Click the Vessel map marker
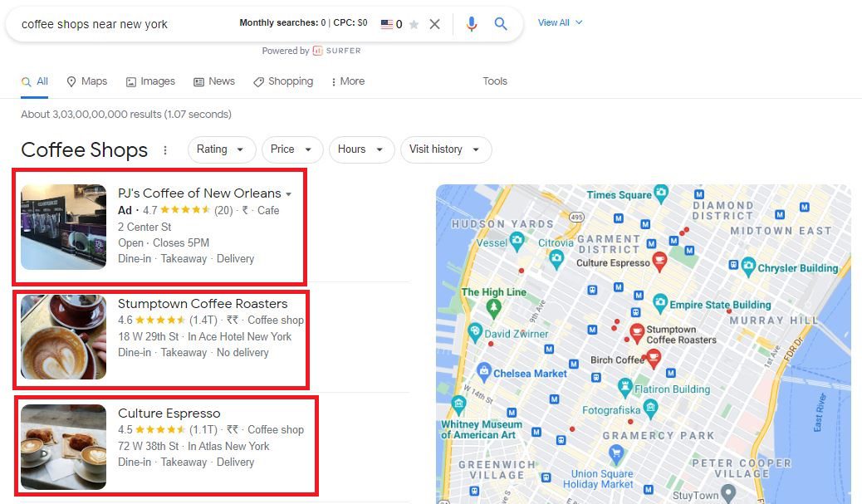 pyautogui.click(x=517, y=241)
